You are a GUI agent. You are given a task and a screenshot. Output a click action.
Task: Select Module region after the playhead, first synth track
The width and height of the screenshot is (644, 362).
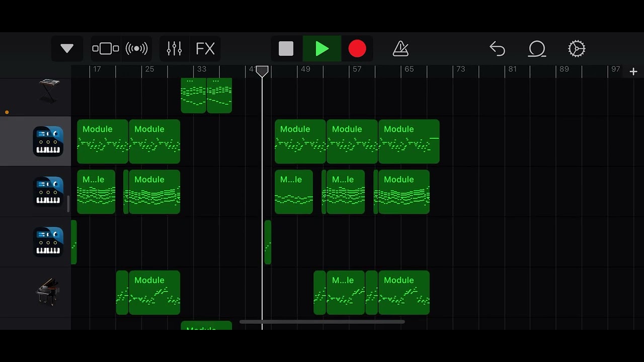[300, 141]
